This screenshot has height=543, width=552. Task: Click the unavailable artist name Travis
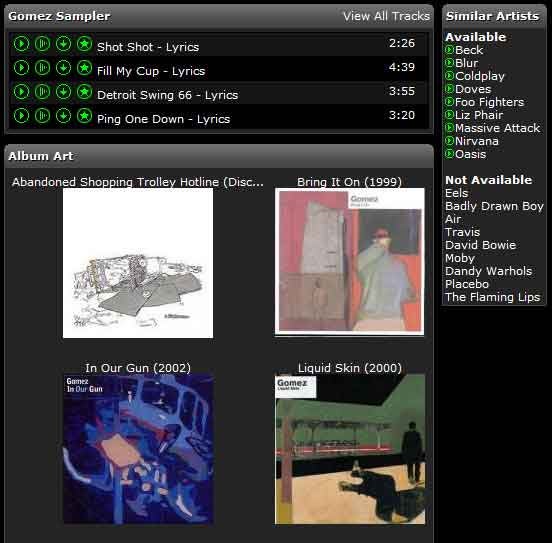(x=463, y=232)
